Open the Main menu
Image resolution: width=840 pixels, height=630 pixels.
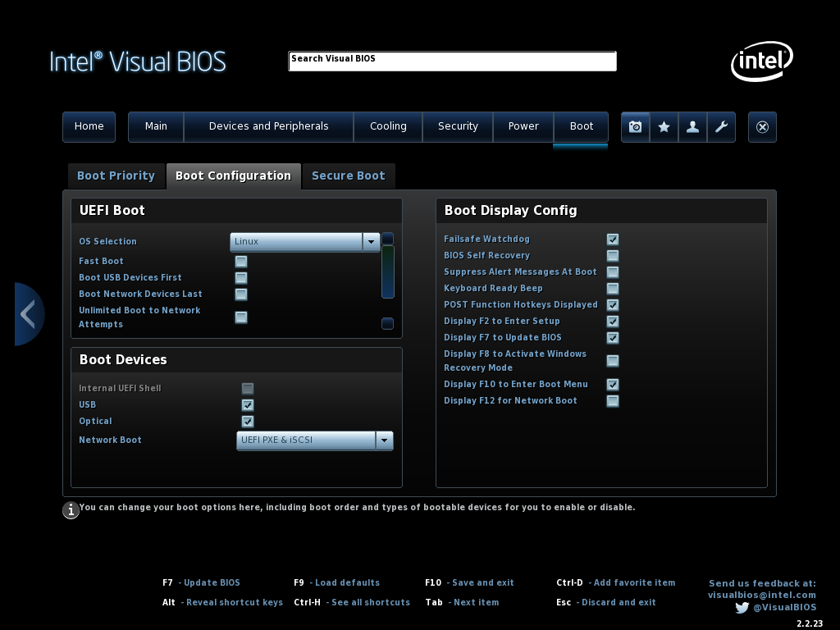[156, 127]
